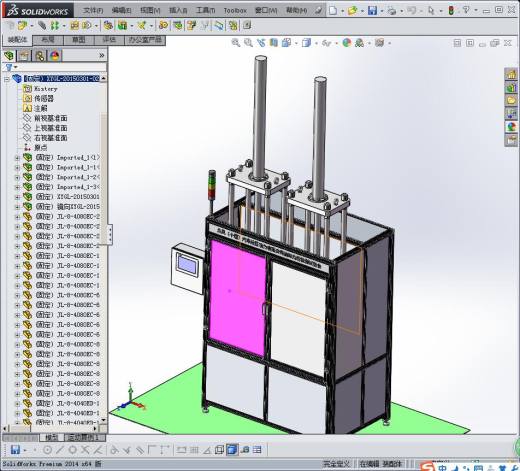Click the Edit Appearance color sphere icon
The image size is (520, 471).
[x=347, y=43]
